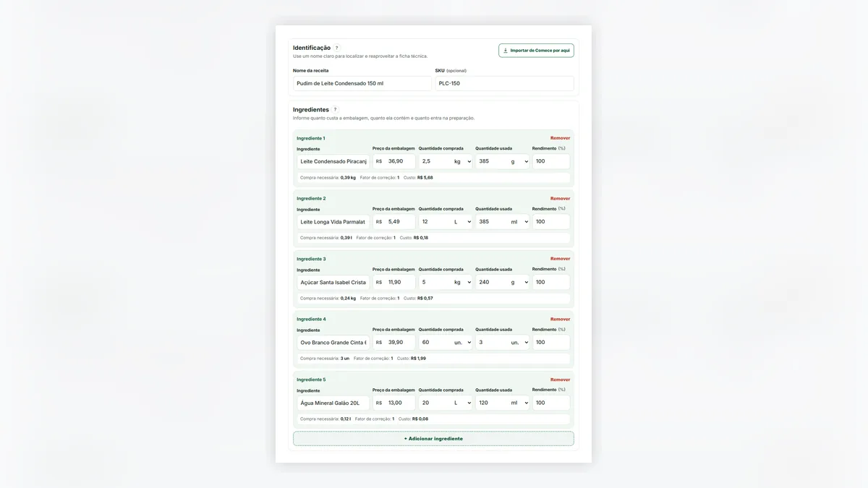Viewport: 868px width, 488px height.
Task: Edit the Ovo Branco Grande ingredient name
Action: pos(333,343)
